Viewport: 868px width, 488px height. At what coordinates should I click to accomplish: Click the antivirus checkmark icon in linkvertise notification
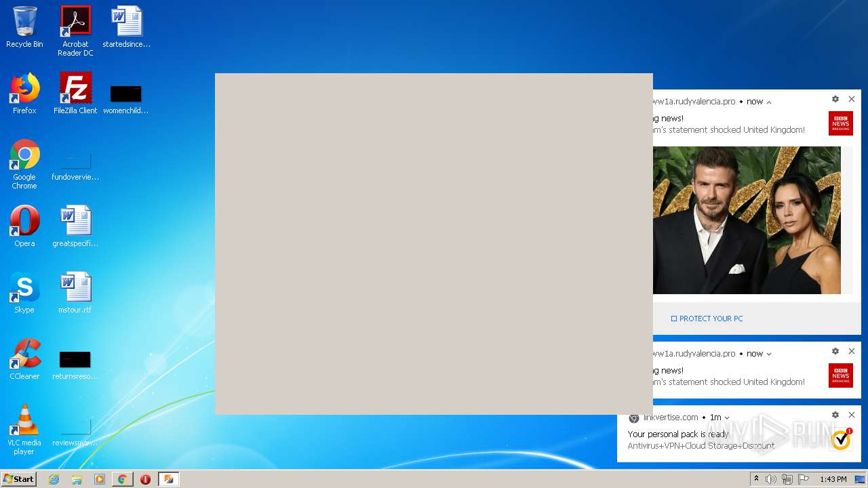pyautogui.click(x=841, y=439)
